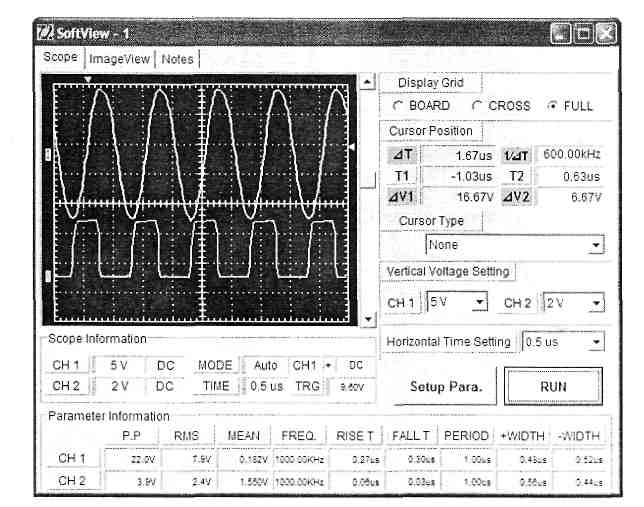The image size is (644, 507).
Task: Switch to the Scope tab
Action: [x=60, y=57]
